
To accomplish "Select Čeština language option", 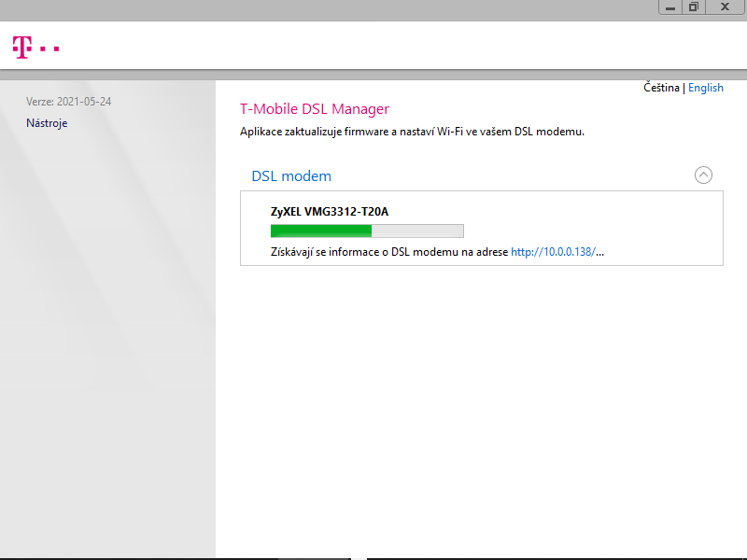I will (x=661, y=88).
